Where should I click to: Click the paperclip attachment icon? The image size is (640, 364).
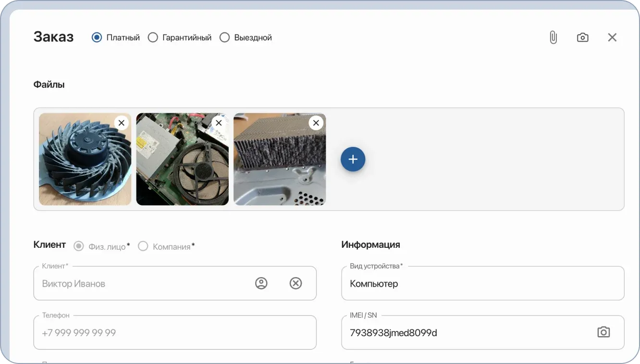[553, 37]
